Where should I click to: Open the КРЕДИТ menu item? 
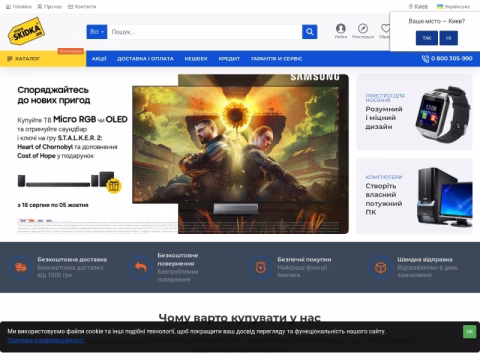pos(229,59)
